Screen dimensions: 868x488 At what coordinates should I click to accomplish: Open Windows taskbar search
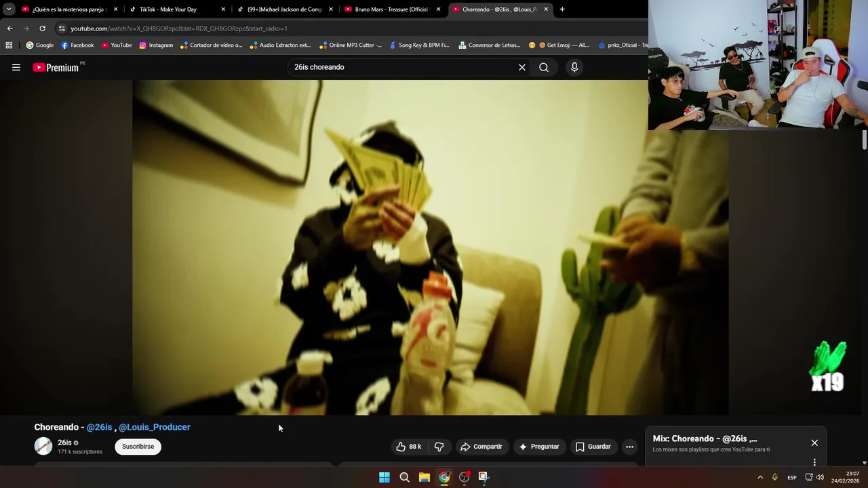[404, 477]
